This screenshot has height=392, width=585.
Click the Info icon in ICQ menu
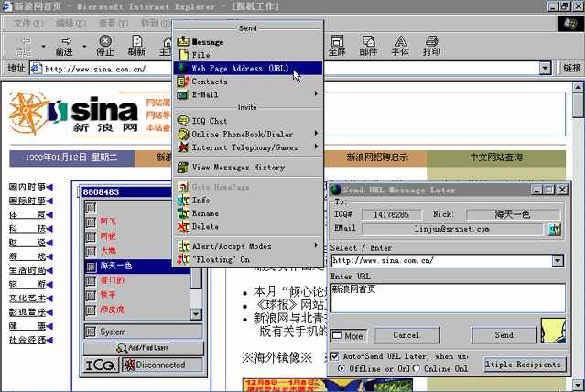tap(183, 201)
